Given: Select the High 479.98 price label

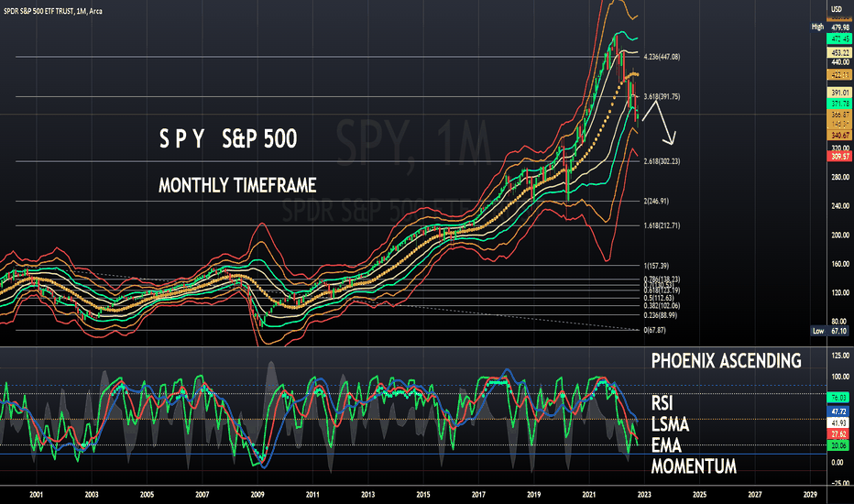Looking at the screenshot, I should tap(830, 27).
